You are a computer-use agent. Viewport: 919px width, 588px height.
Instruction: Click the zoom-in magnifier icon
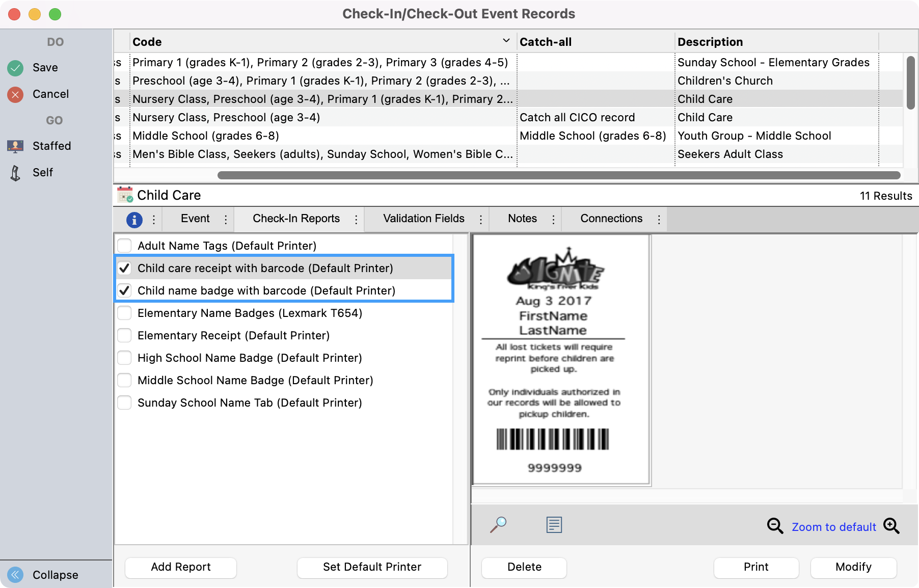tap(891, 526)
